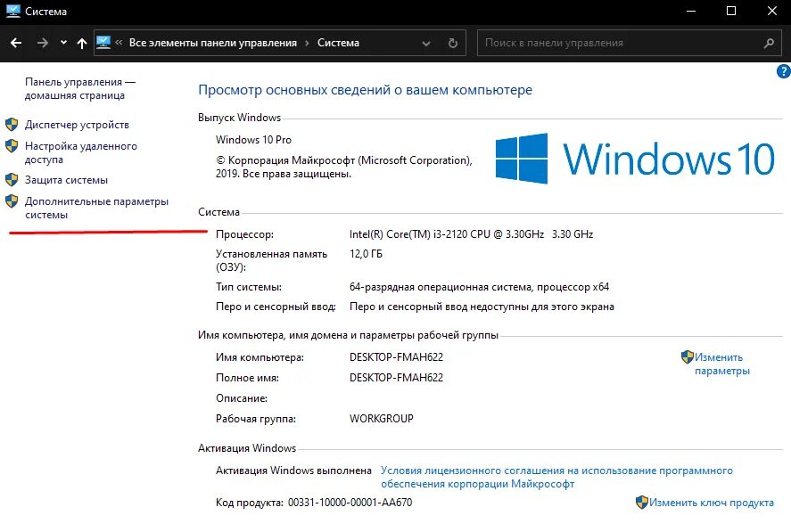Select Система breadcrumb item
Viewport: 791px width, 532px height.
(x=338, y=43)
